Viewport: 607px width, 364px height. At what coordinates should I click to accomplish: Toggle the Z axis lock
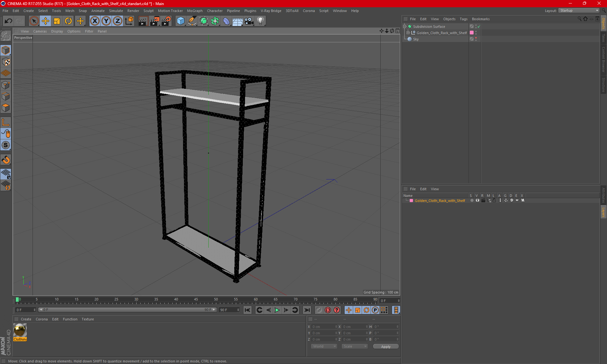click(x=118, y=21)
